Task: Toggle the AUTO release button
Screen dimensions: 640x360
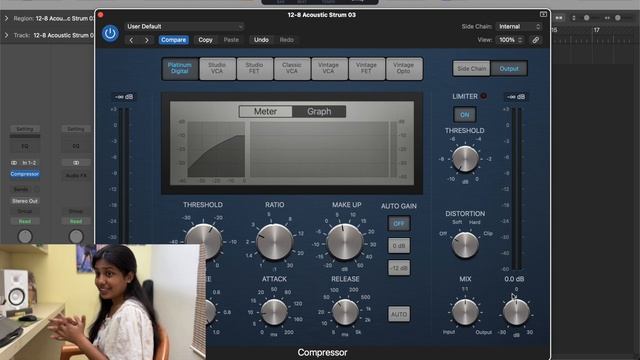Action: 399,314
